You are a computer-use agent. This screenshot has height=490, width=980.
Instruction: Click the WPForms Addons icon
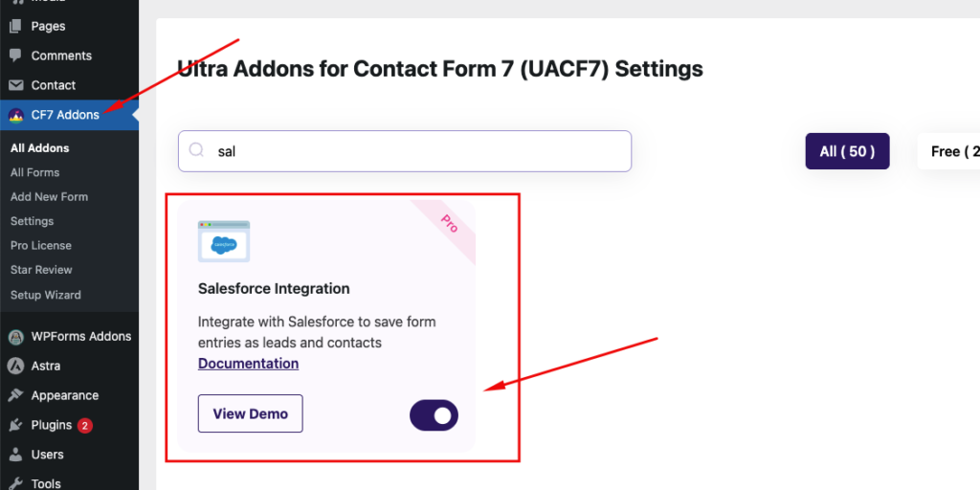[15, 337]
